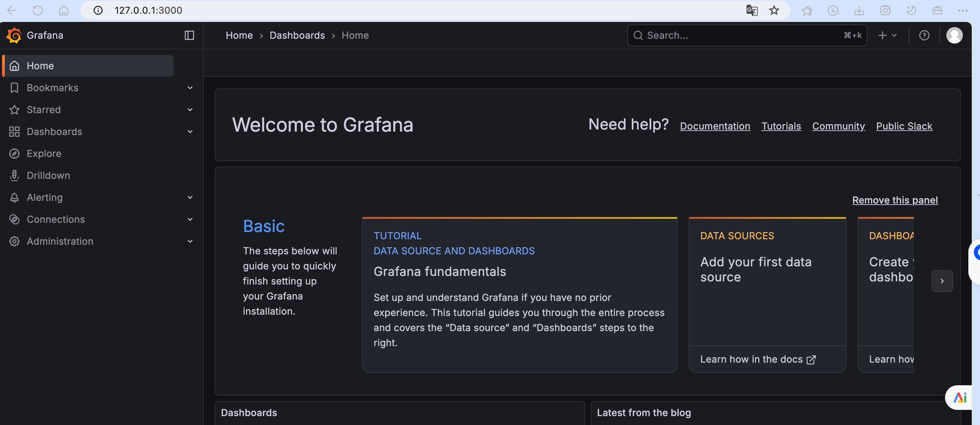
Task: Open the plus New dropdown menu
Action: pos(887,35)
